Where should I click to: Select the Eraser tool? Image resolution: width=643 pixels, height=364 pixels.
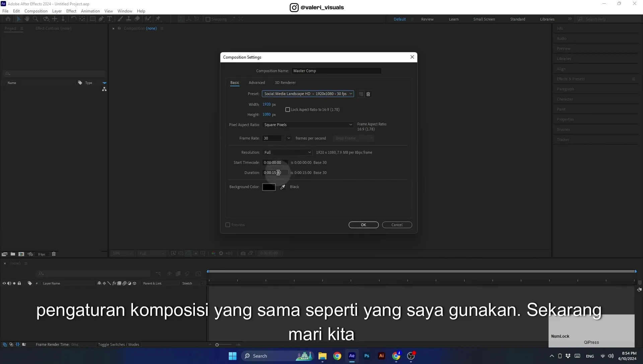pyautogui.click(x=137, y=19)
